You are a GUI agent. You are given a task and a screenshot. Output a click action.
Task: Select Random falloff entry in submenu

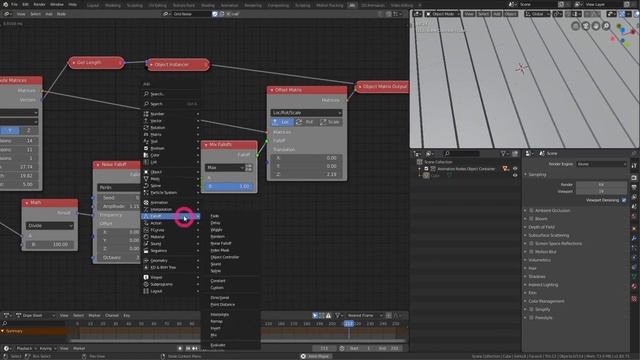[x=230, y=237]
